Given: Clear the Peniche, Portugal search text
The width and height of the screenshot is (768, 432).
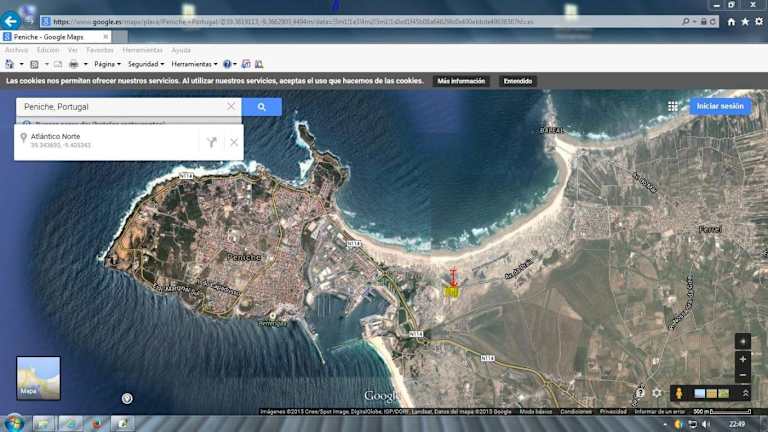Looking at the screenshot, I should tap(231, 107).
